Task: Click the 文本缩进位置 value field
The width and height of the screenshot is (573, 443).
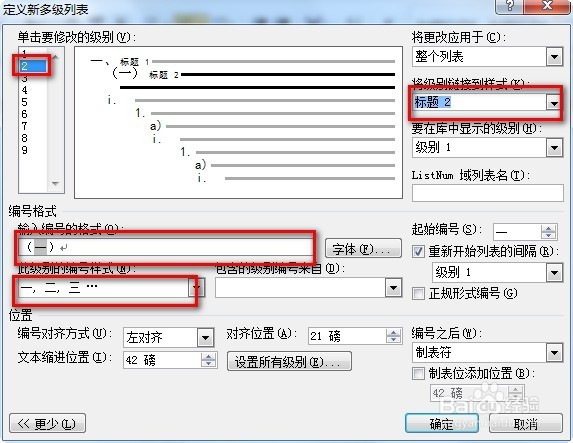Action: 162,360
